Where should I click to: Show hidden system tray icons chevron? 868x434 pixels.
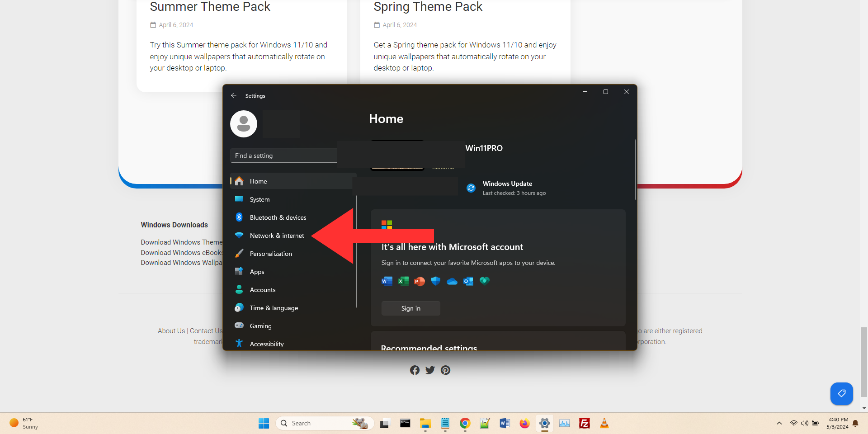[779, 423]
